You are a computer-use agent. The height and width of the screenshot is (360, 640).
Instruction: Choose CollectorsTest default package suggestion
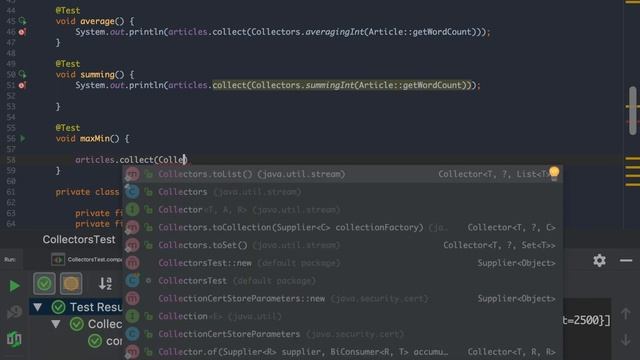point(343,281)
